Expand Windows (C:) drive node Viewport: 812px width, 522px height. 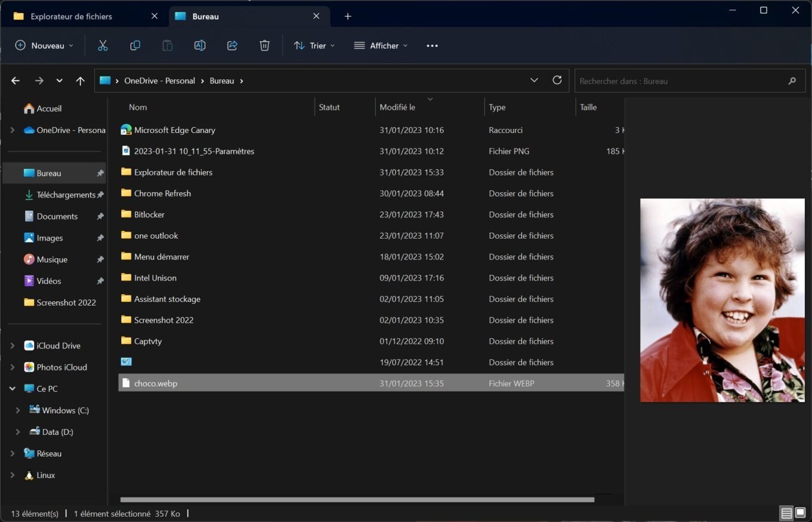pos(18,410)
